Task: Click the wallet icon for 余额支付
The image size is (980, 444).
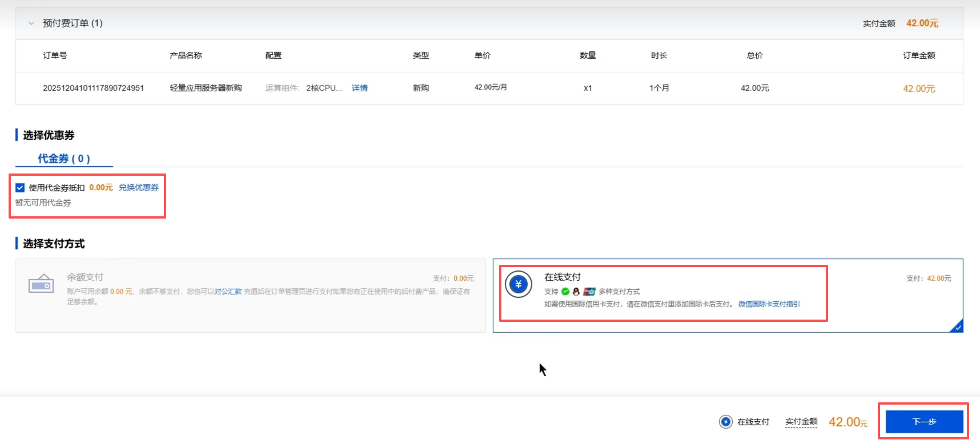Action: [x=41, y=284]
